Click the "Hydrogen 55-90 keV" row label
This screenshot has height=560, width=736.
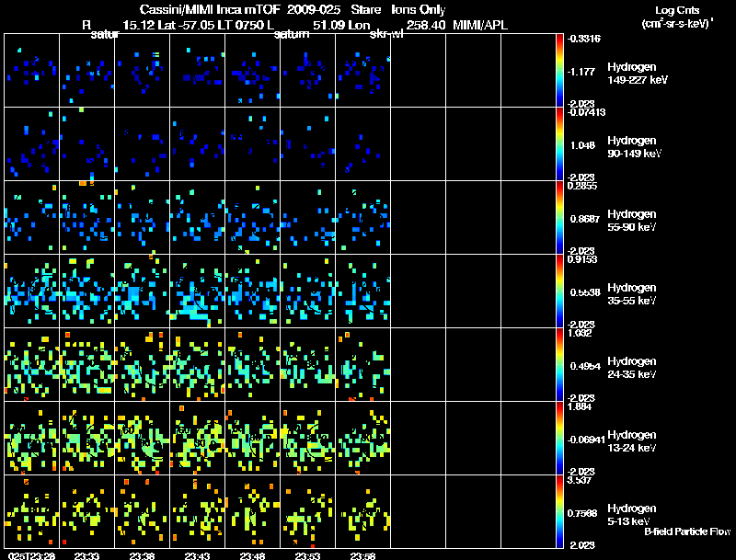pos(632,221)
